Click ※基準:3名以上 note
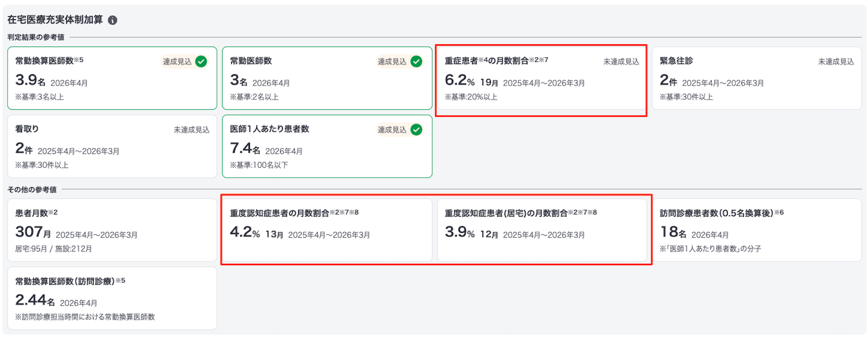 click(x=39, y=97)
